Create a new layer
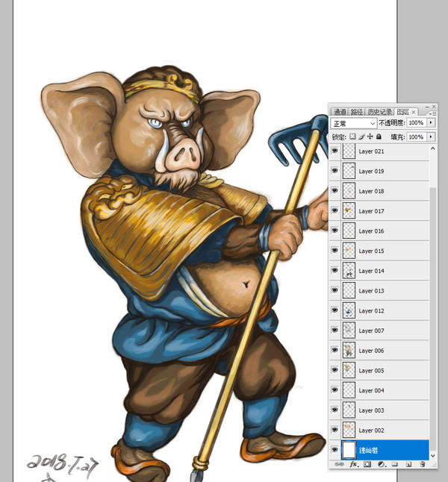Viewport: 448px width, 482px height. coord(409,464)
